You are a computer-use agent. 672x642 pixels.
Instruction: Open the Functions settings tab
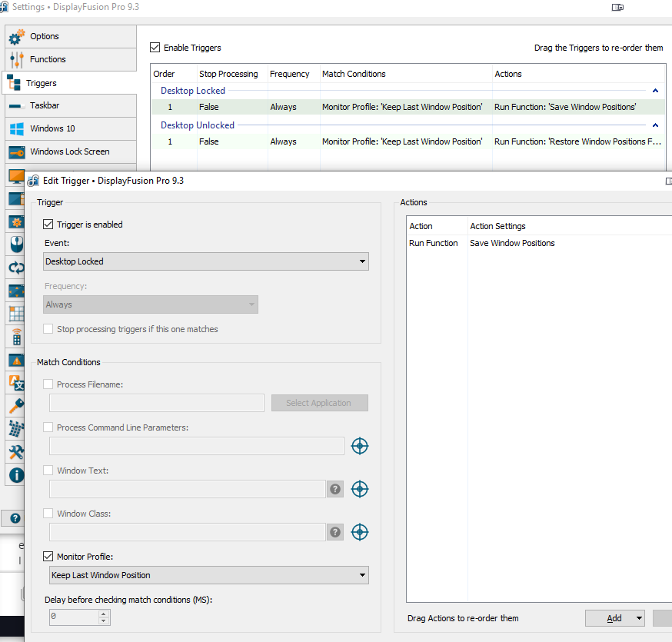[x=71, y=59]
